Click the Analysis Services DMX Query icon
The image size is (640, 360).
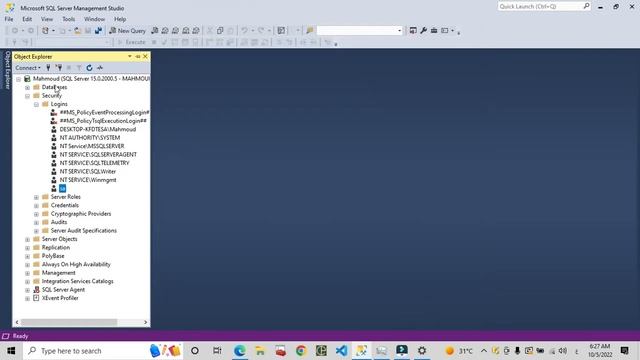point(176,31)
